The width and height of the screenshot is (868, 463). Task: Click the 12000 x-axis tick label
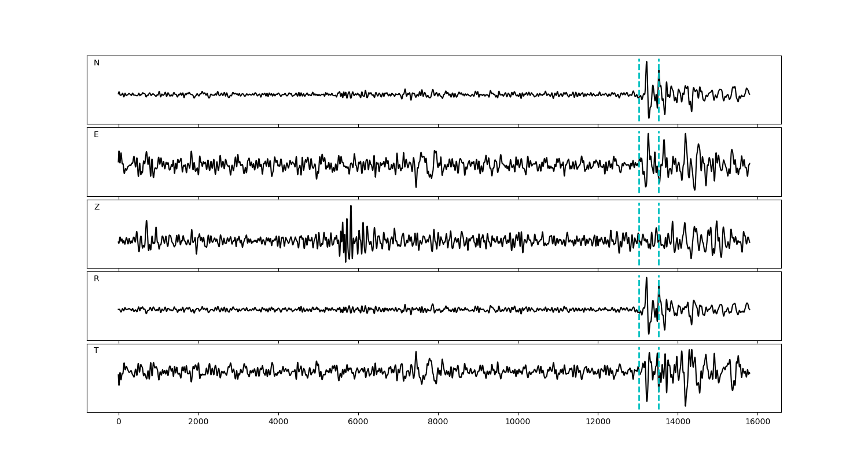[x=598, y=422]
